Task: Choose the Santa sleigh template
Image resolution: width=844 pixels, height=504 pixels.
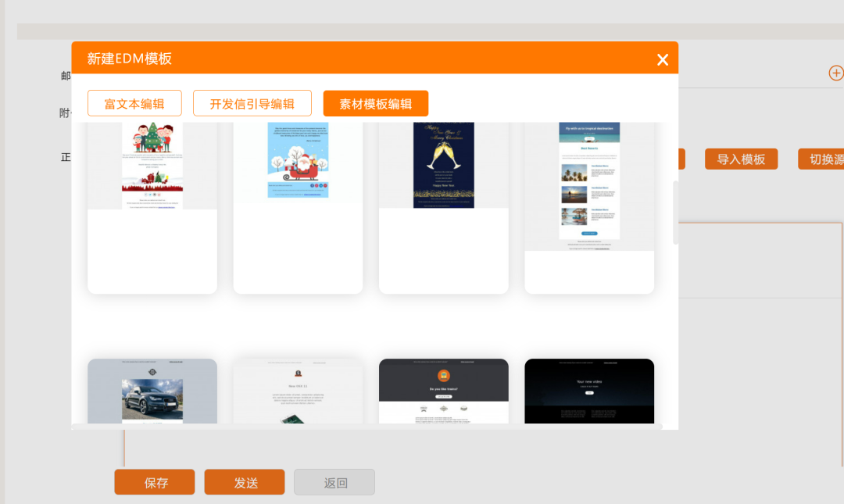Action: tap(299, 208)
